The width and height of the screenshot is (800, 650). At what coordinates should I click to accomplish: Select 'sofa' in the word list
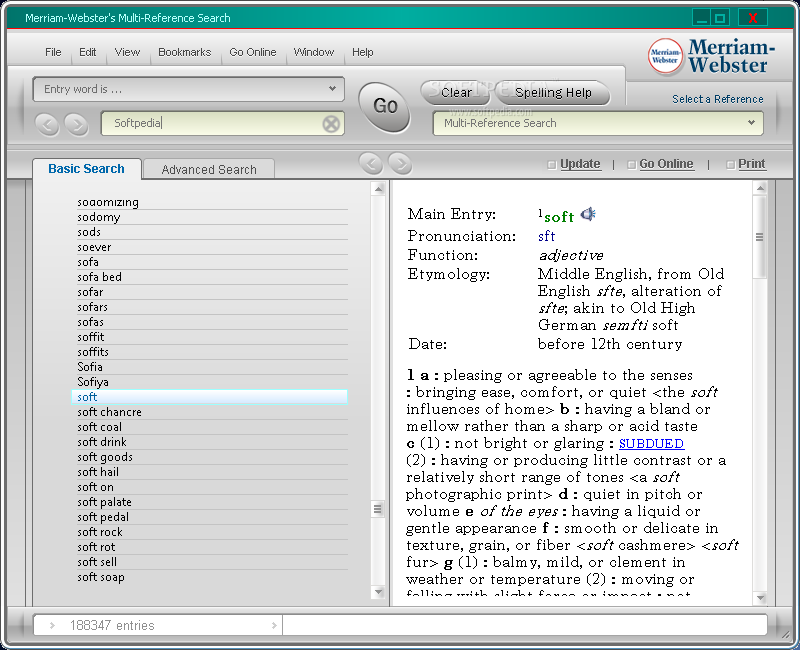210,262
